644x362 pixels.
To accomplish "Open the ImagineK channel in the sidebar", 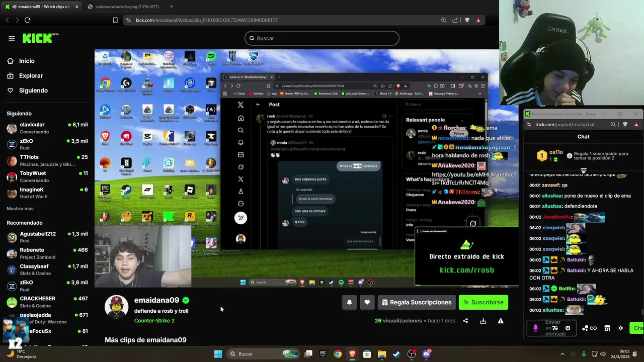I will point(47,193).
